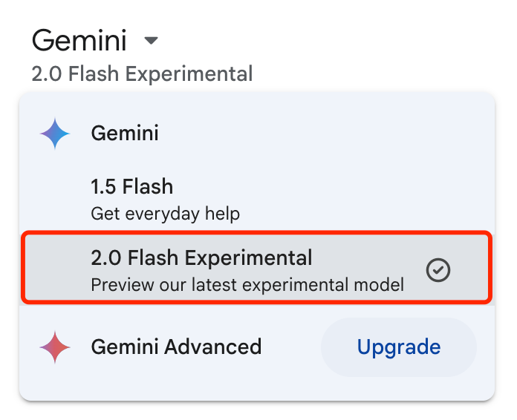
Task: Click the Gemini Advanced label
Action: point(176,347)
